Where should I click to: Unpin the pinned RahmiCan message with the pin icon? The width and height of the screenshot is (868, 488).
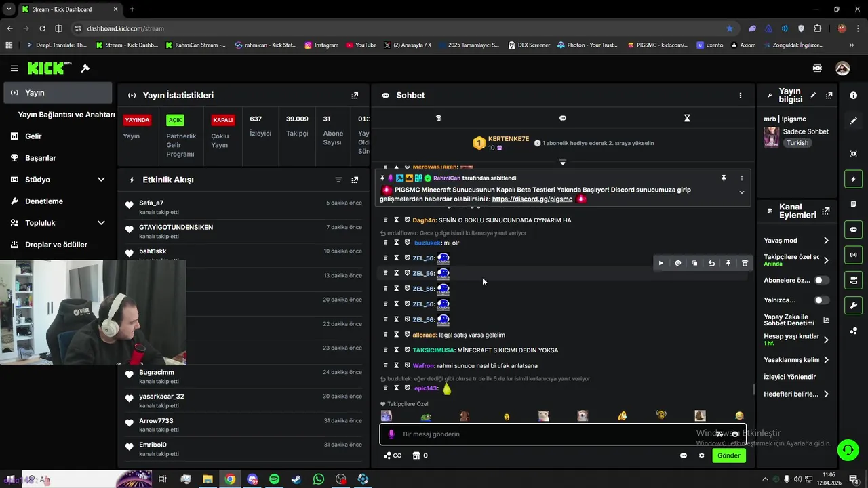[724, 178]
